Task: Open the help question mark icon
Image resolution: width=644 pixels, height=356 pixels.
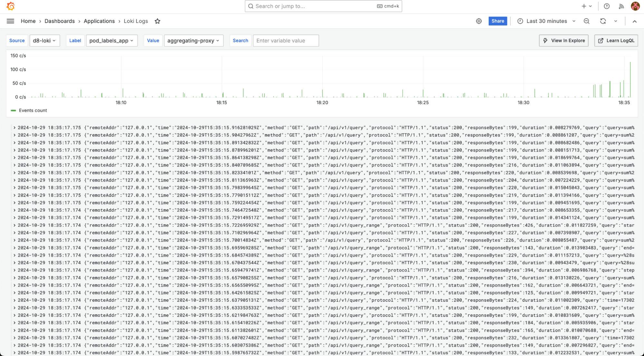Action: click(607, 6)
